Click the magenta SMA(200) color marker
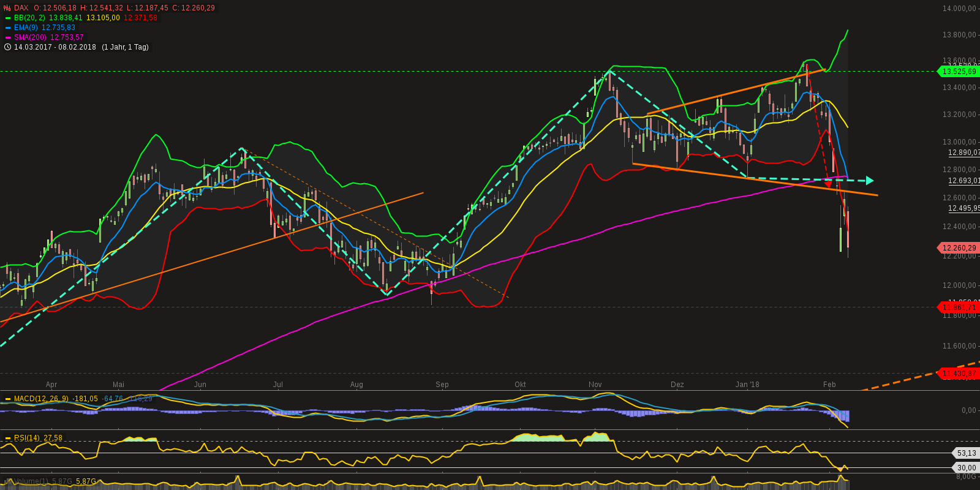The height and width of the screenshot is (490, 980). tap(7, 37)
